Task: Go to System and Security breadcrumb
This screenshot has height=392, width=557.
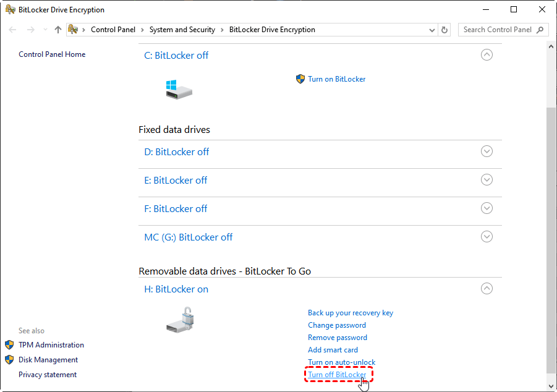Action: pyautogui.click(x=182, y=30)
